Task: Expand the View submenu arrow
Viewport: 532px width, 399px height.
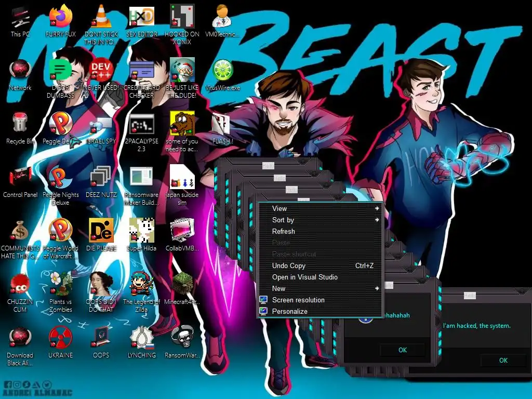Action: (x=377, y=208)
